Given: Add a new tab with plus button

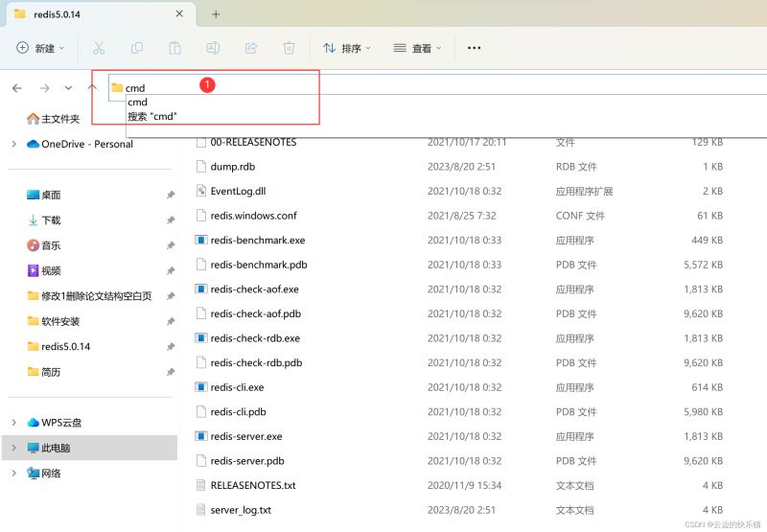Looking at the screenshot, I should pos(216,14).
